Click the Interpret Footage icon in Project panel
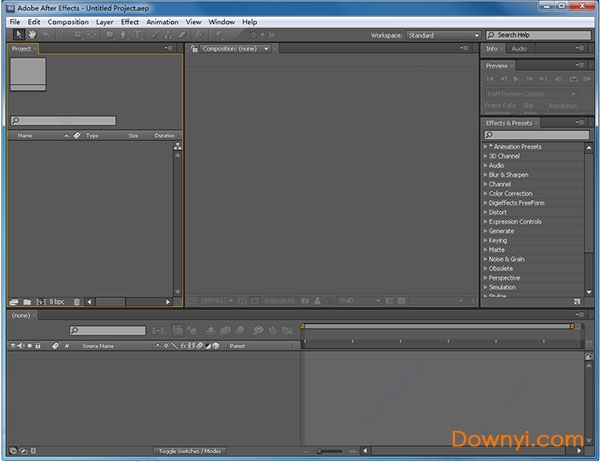 14,302
